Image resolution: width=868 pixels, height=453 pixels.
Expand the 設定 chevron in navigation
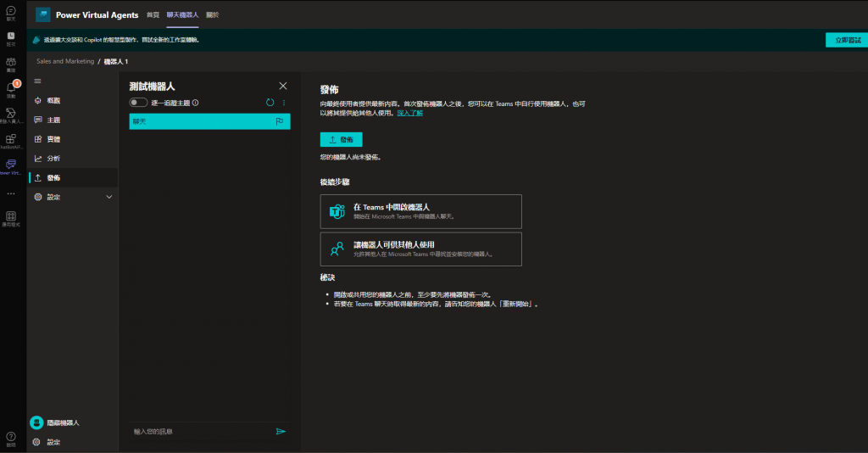click(109, 197)
